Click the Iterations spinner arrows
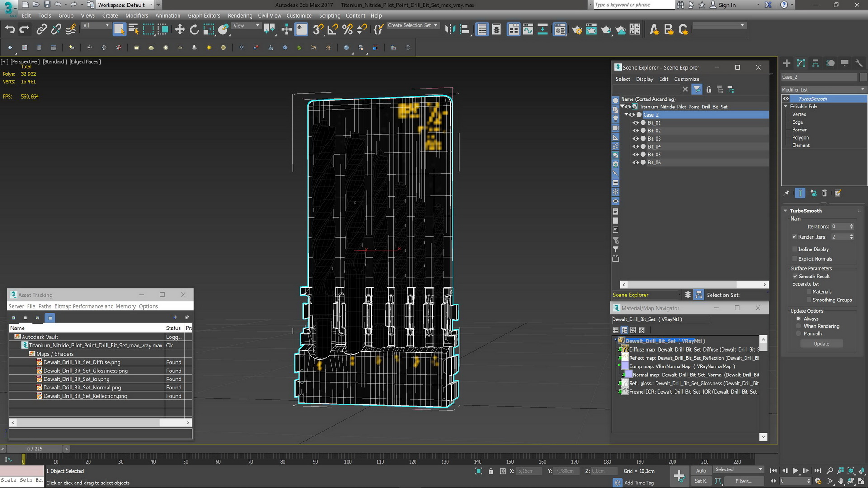This screenshot has height=488, width=868. (851, 226)
